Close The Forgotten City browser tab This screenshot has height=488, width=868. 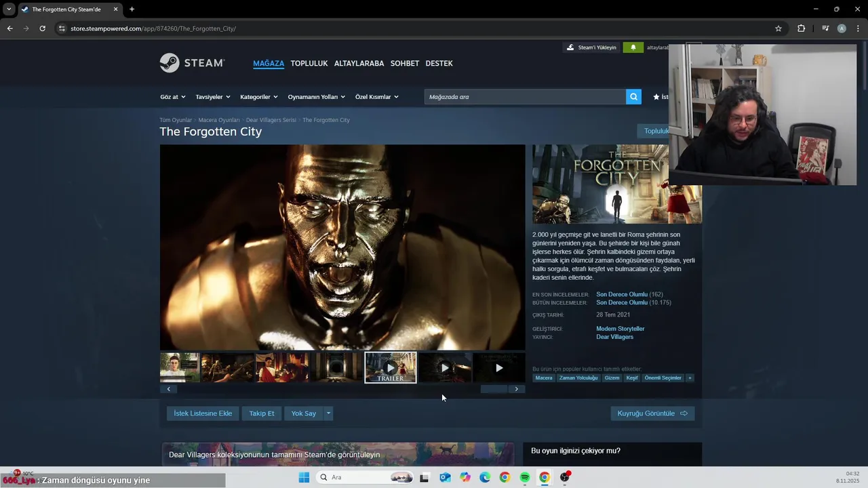coord(115,9)
